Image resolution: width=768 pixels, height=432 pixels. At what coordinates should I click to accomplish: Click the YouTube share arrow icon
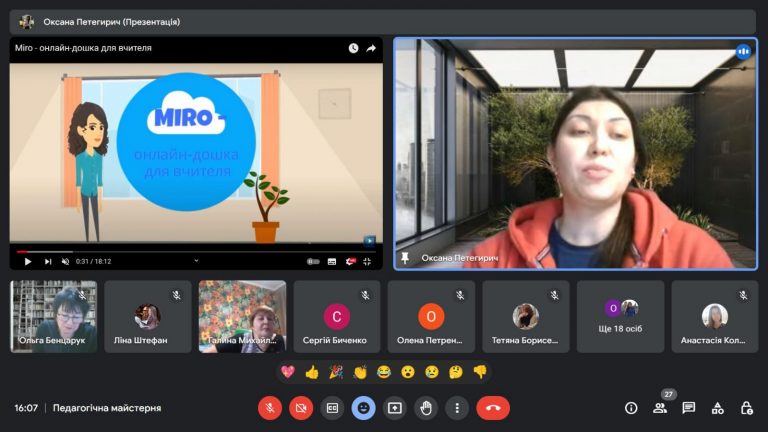click(371, 48)
